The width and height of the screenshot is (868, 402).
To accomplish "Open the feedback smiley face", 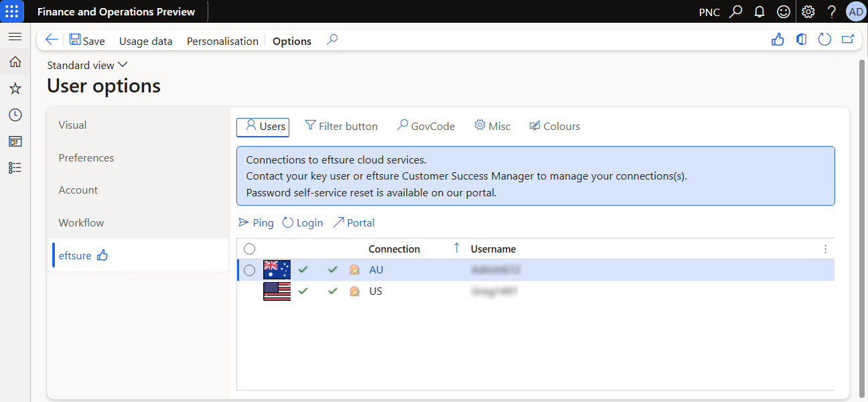I will point(783,11).
